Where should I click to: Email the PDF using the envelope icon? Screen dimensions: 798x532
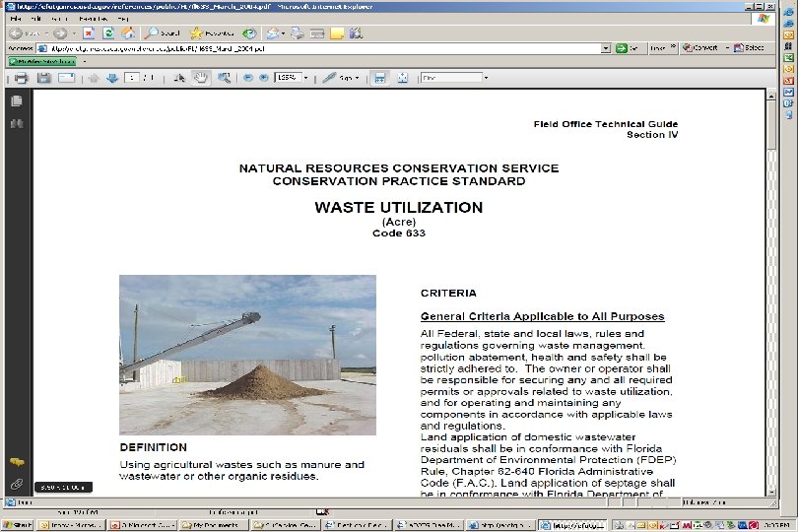(67, 78)
